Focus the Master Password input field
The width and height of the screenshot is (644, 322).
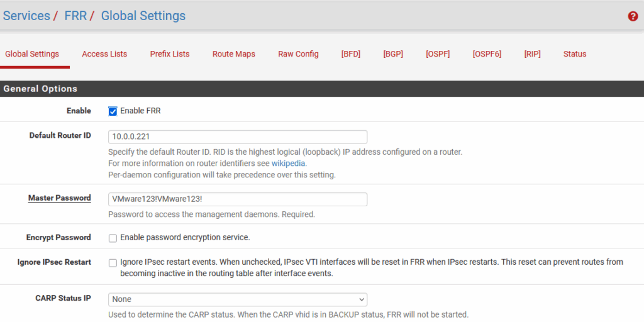tap(237, 199)
